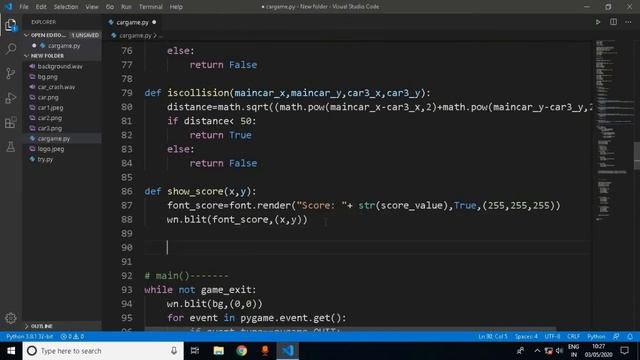Click the microphone icon in search box
Viewport: 640px width, 360px height.
coord(174,351)
